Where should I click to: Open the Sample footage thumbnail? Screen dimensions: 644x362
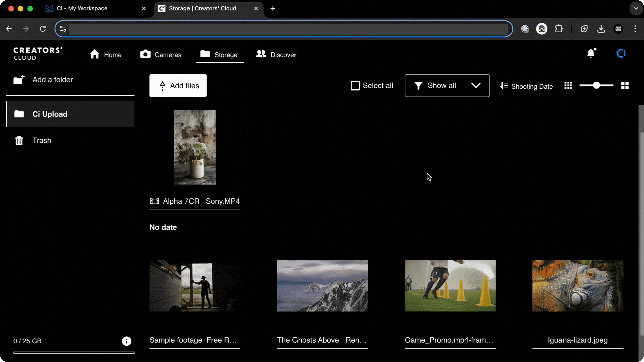click(195, 286)
